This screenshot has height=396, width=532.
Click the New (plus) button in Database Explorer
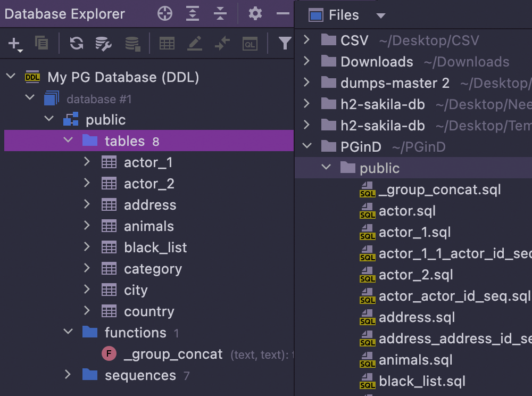click(x=15, y=44)
